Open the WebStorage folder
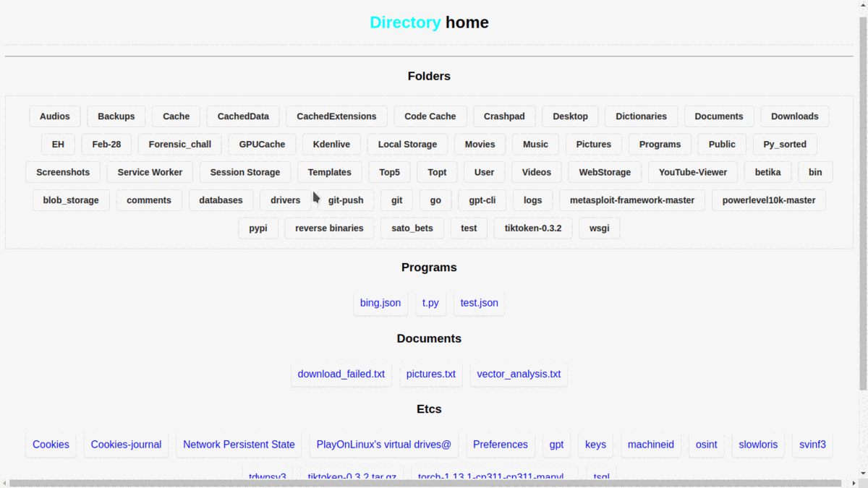Screen dimensions: 868x488 point(605,173)
